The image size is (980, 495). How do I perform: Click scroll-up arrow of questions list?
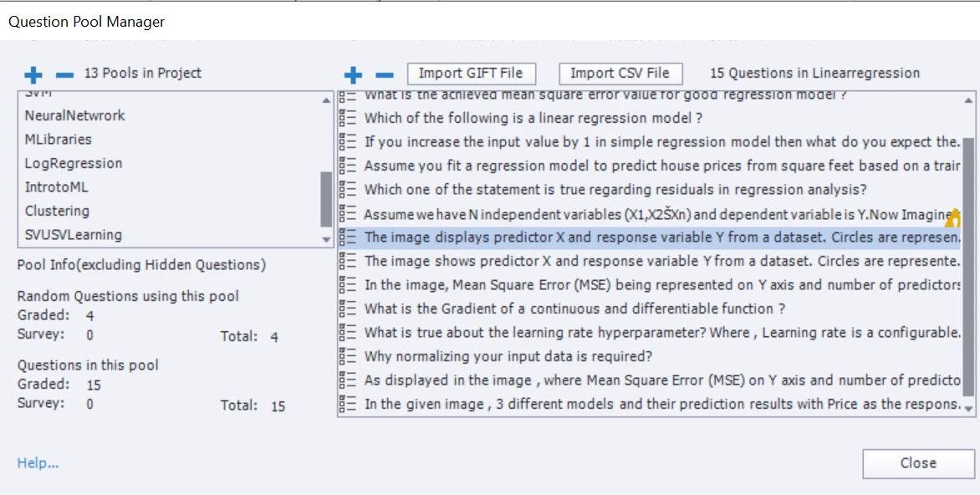[x=968, y=100]
